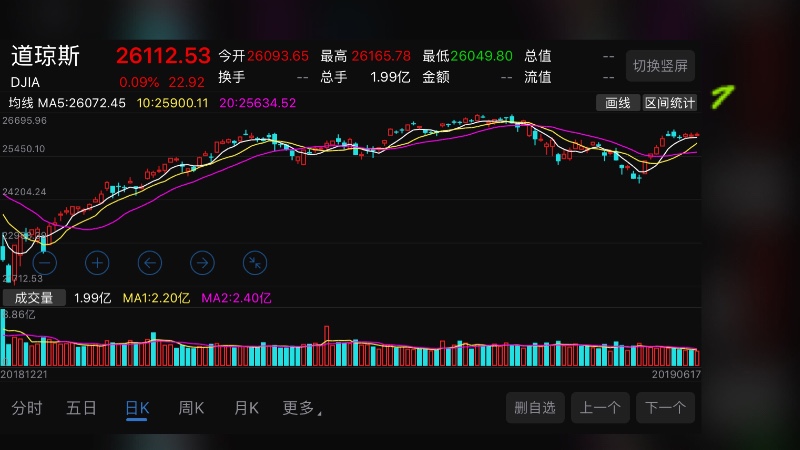Select the 周K tab
Image resolution: width=800 pixels, height=450 pixels.
point(191,408)
